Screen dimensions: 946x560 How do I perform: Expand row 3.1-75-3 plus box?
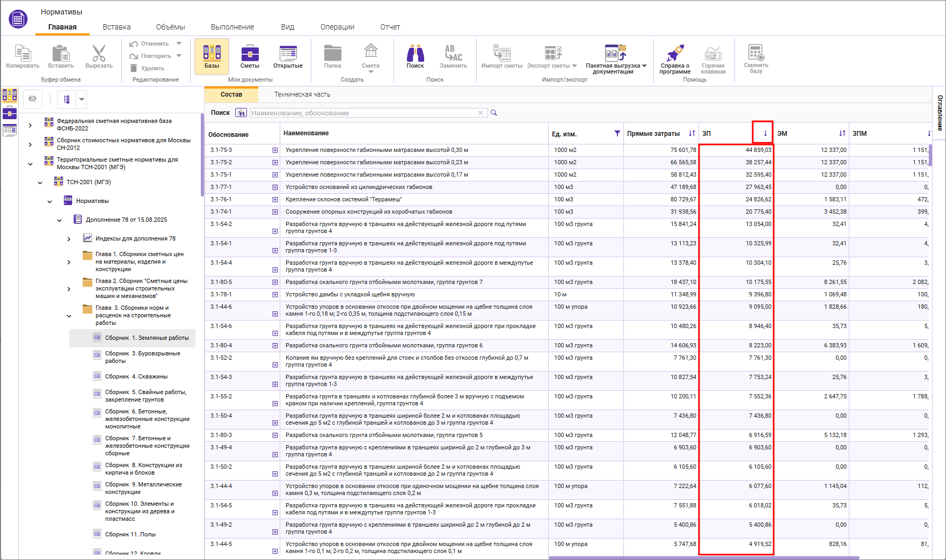275,150
